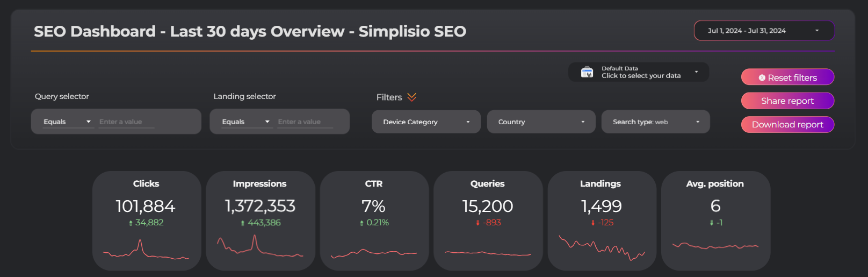Click the X icon on Reset filters

(762, 77)
